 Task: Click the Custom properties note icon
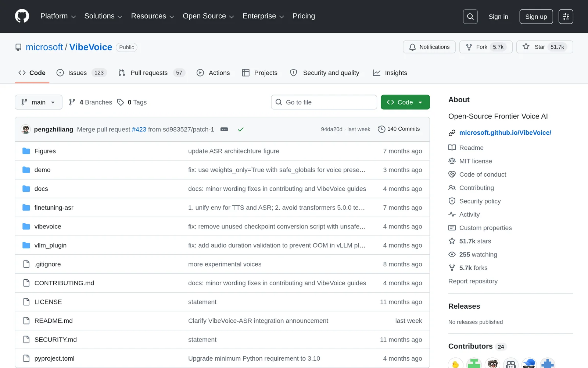[x=452, y=228]
